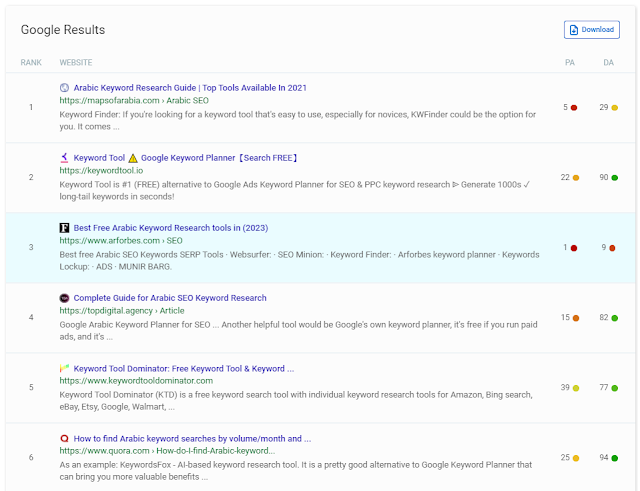Viewport: 640px width, 491px height.
Task: Open Keyword Tool Google Keyword Planner link
Action: (185, 158)
